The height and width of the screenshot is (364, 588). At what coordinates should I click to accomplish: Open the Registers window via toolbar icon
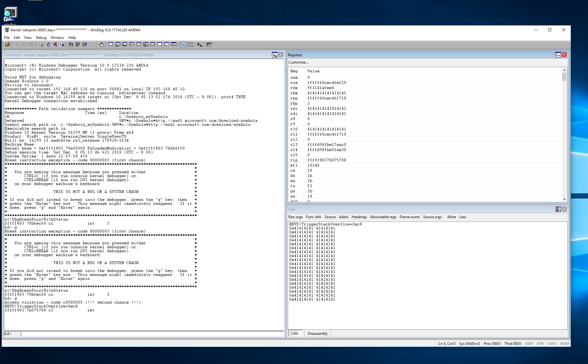click(x=132, y=45)
